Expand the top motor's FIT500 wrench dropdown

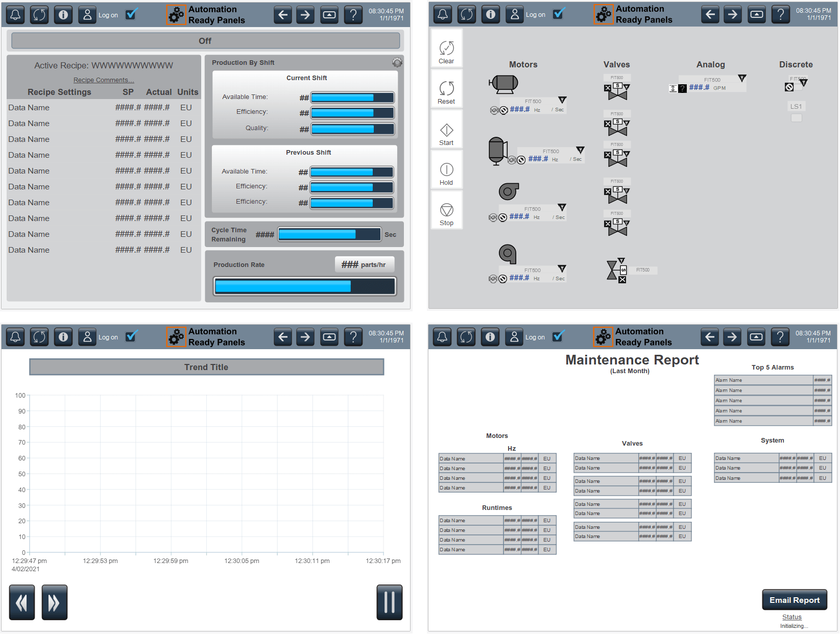click(x=562, y=100)
